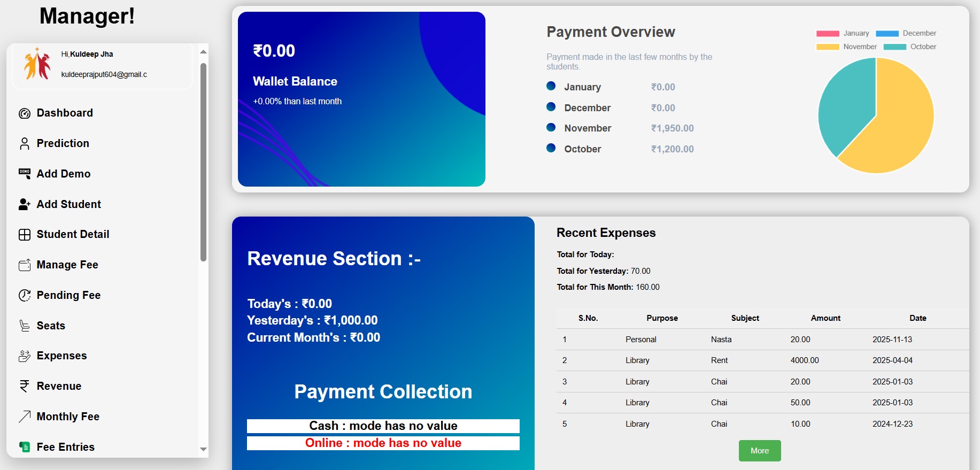
Task: Click the kuldeeprajput604 email address
Action: tap(104, 74)
